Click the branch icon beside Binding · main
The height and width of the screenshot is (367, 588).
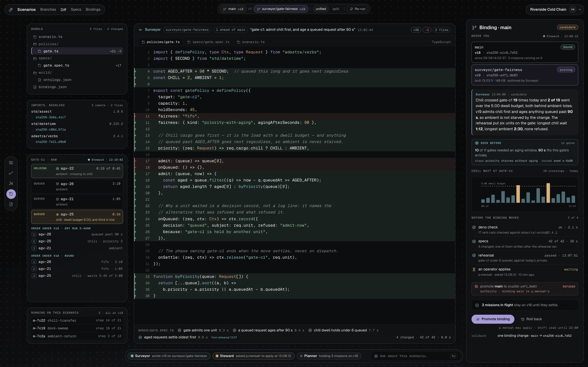(x=474, y=28)
